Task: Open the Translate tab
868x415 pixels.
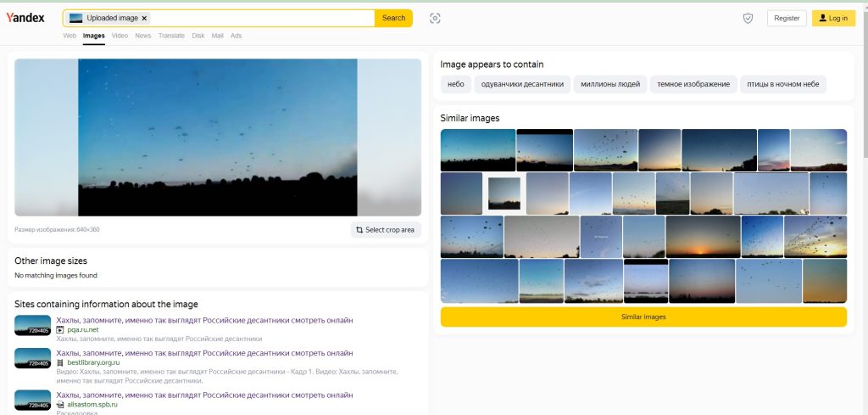Action: pyautogui.click(x=171, y=36)
